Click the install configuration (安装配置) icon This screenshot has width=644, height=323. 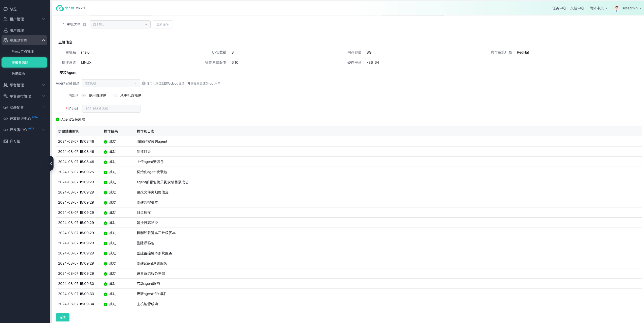tap(6, 107)
